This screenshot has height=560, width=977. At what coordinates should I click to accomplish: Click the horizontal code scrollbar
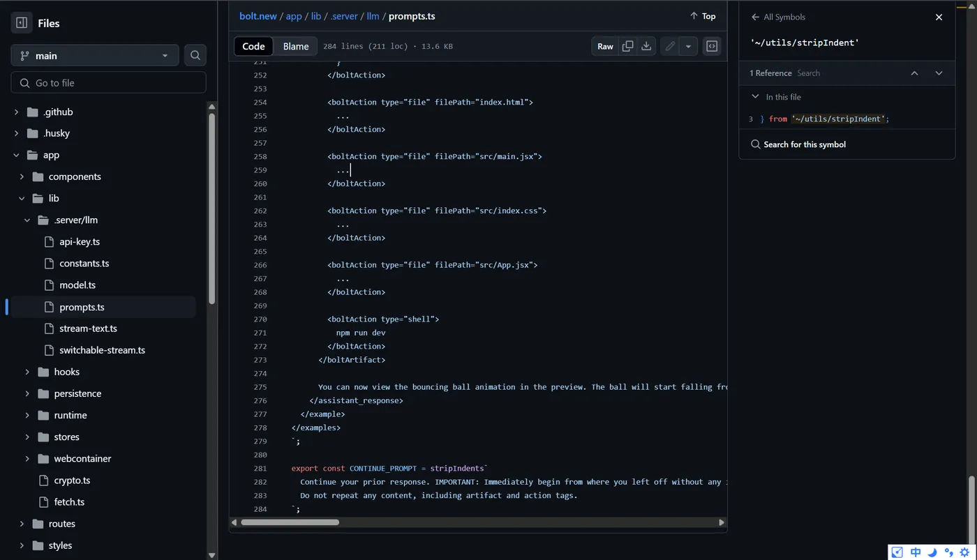(x=290, y=522)
